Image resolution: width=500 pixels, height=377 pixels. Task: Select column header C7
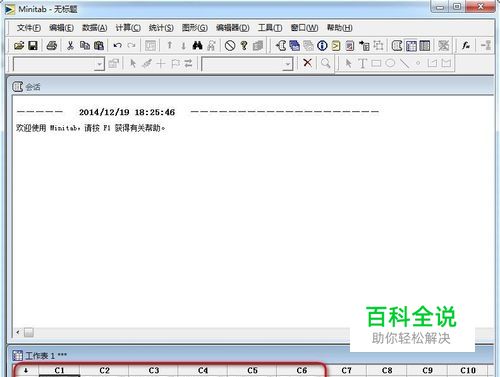(346, 370)
